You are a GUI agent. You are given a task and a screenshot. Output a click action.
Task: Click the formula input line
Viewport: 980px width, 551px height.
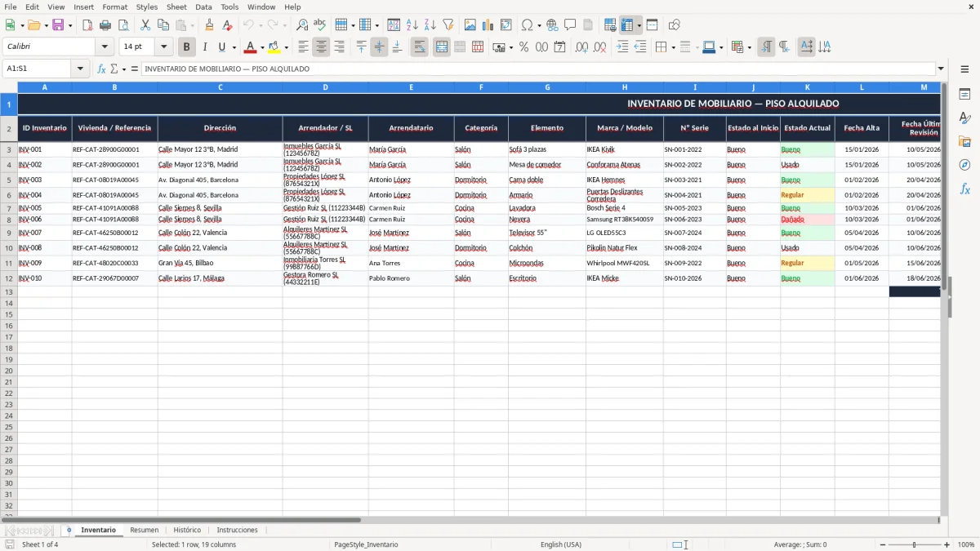click(x=537, y=69)
